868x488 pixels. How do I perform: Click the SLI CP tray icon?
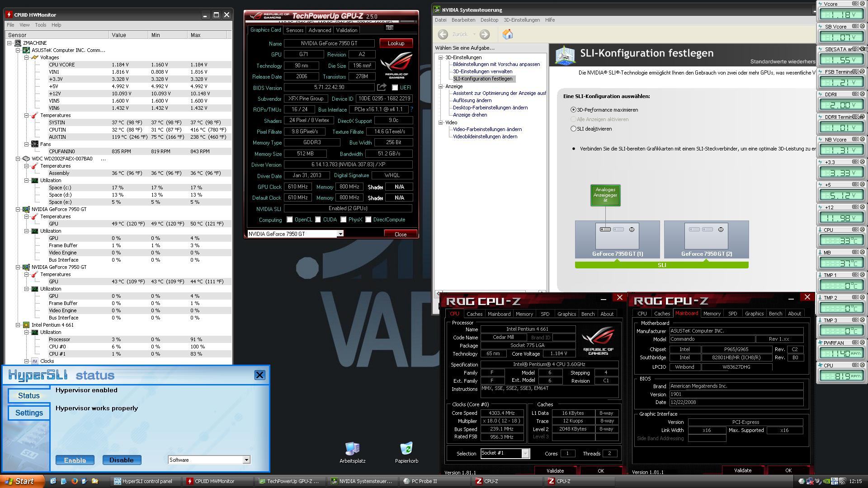click(x=835, y=481)
